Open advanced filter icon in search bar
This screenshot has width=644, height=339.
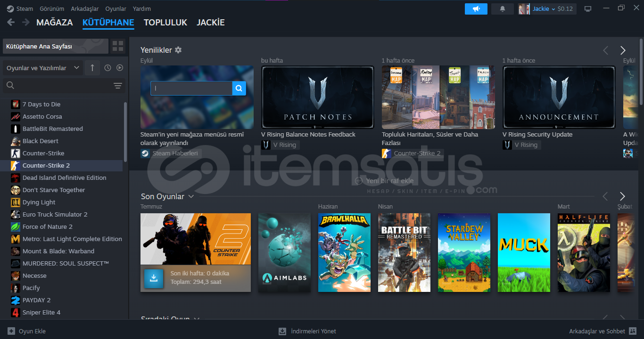118,86
